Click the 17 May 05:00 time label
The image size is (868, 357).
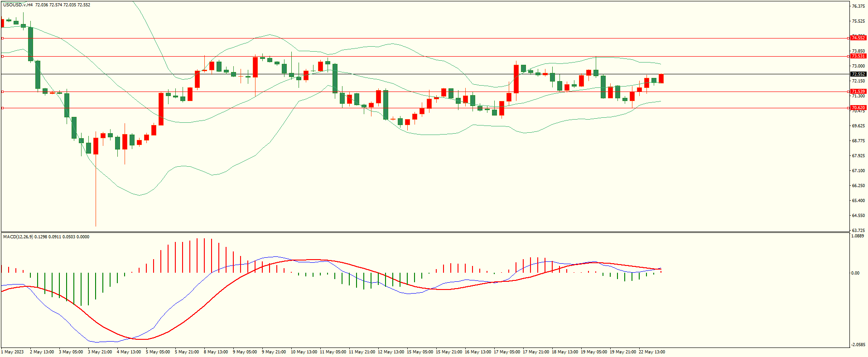coord(507,352)
